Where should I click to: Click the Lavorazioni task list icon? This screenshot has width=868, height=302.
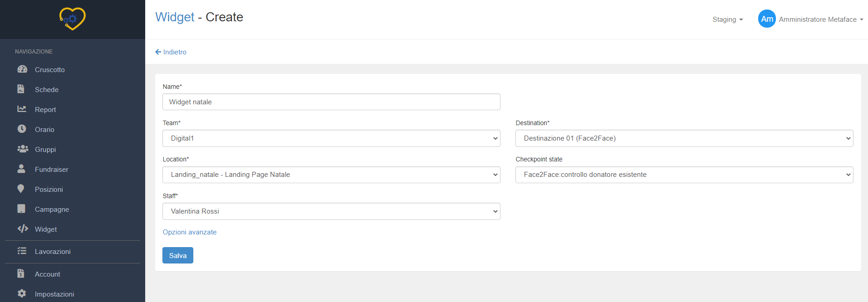(22, 251)
